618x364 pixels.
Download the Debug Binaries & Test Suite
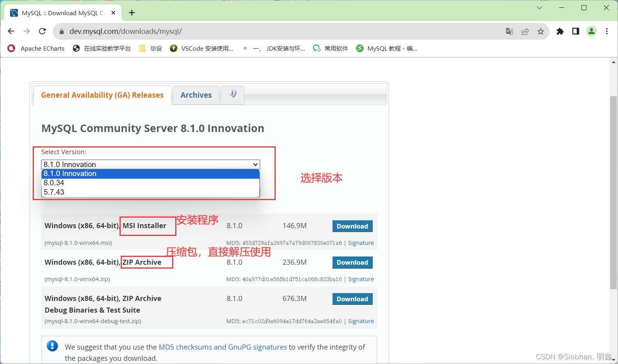[x=352, y=299]
